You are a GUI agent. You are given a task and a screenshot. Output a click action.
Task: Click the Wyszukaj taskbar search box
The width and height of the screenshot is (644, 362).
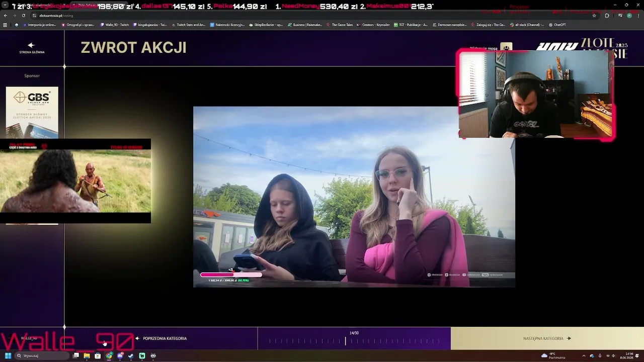point(42,355)
